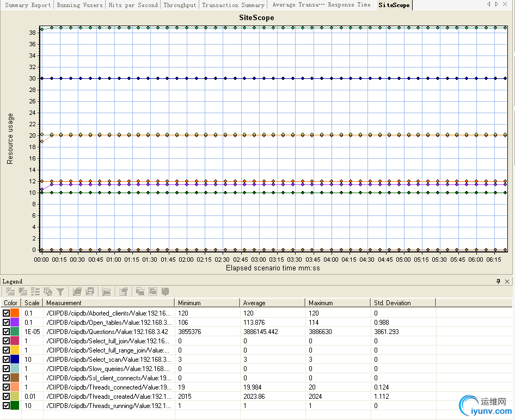Screen dimensions: 515x420
Task: Pin the Legend panel with the pushpin icon
Action: 498,281
